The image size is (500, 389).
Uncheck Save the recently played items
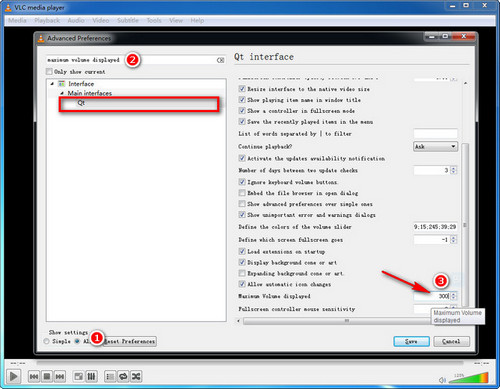click(242, 121)
